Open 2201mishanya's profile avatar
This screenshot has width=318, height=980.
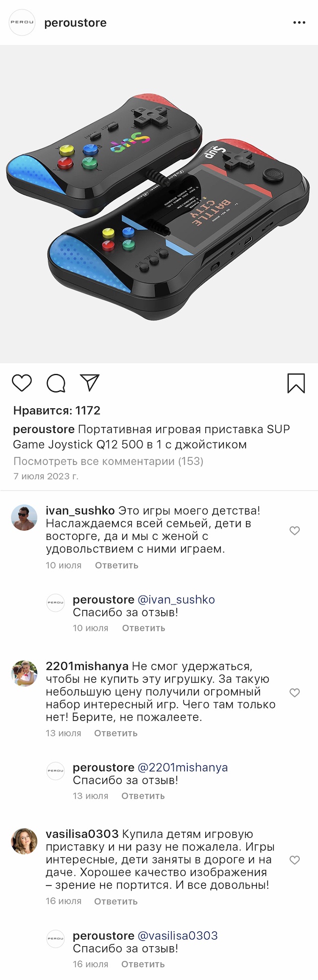pos(24,674)
